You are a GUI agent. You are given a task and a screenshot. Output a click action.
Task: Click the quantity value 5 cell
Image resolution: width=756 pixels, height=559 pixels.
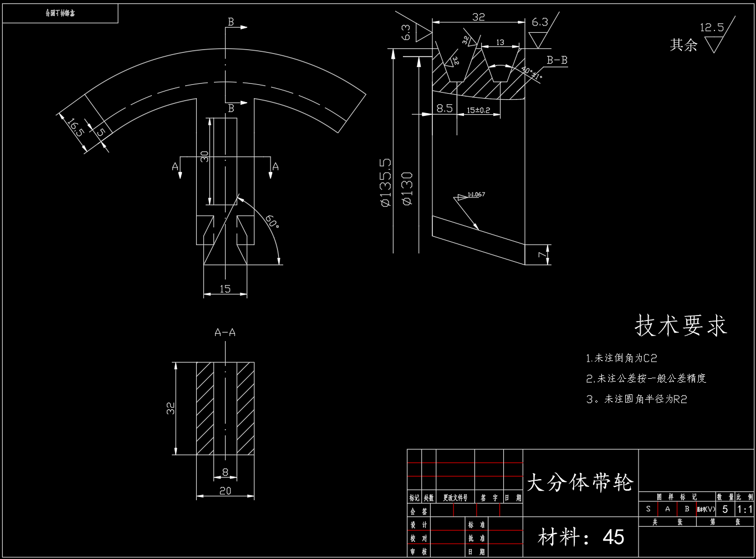(x=725, y=509)
